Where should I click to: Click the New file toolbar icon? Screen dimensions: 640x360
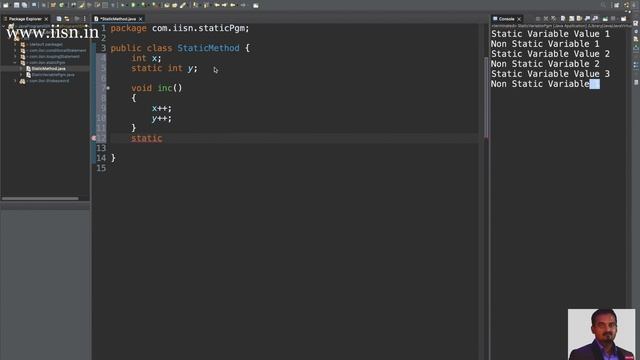[5, 5]
